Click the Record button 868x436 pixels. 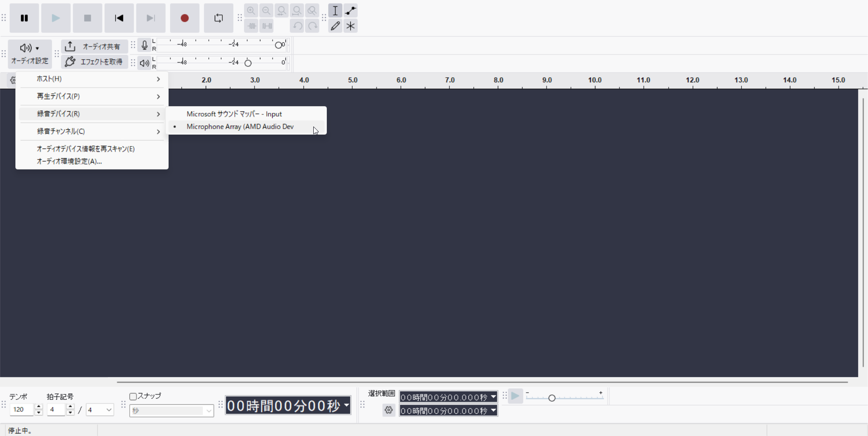(x=184, y=18)
